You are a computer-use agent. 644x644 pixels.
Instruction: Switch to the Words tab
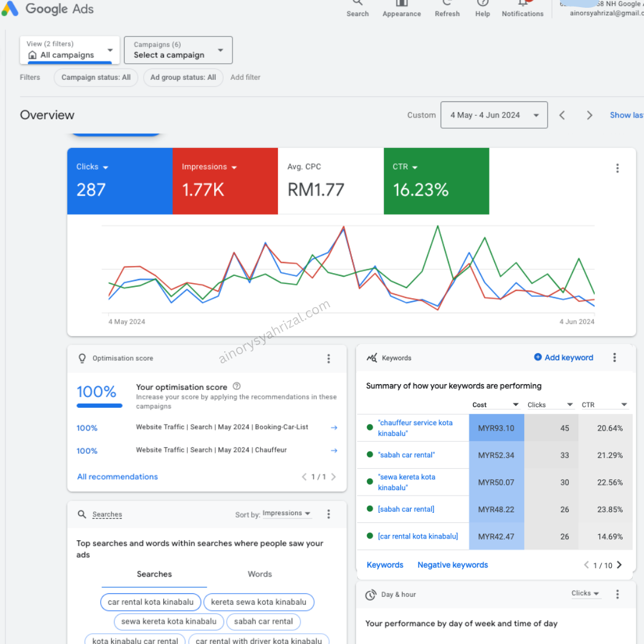[x=259, y=574]
